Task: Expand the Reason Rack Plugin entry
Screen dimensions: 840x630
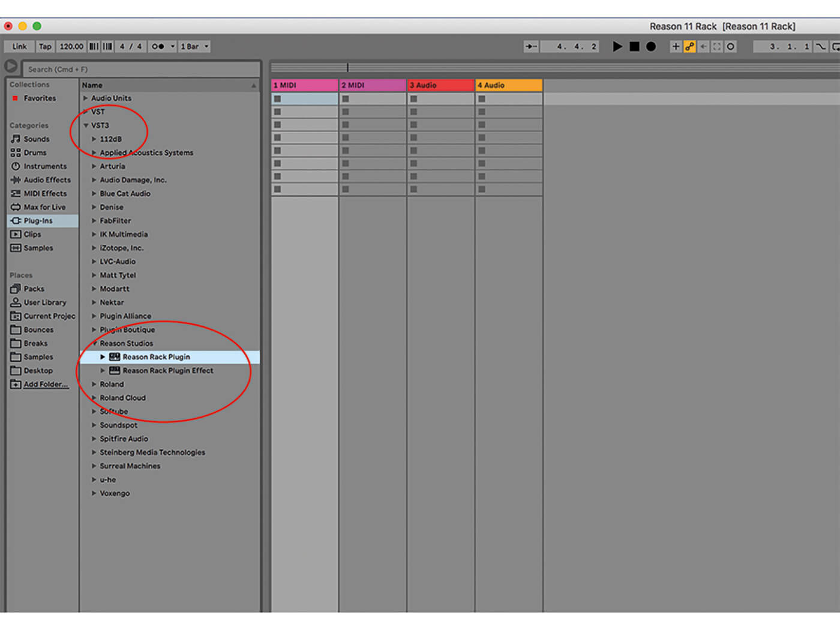Action: 103,356
